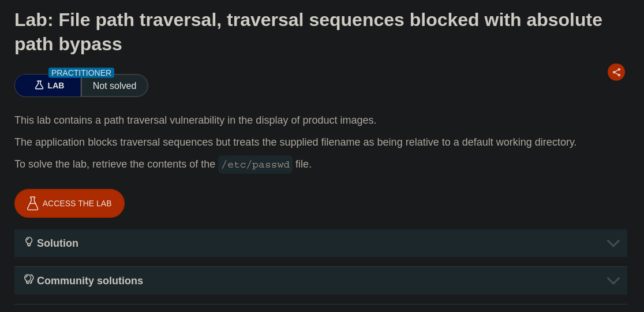Click the double lightbulb icon beside Community solutions
This screenshot has height=312, width=644.
[29, 279]
